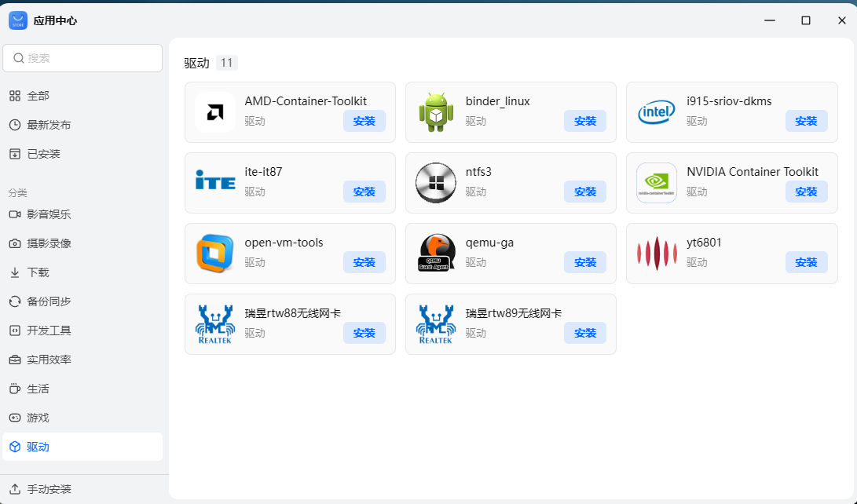
Task: Install ntfs3 via its 安装 button
Action: coord(584,192)
